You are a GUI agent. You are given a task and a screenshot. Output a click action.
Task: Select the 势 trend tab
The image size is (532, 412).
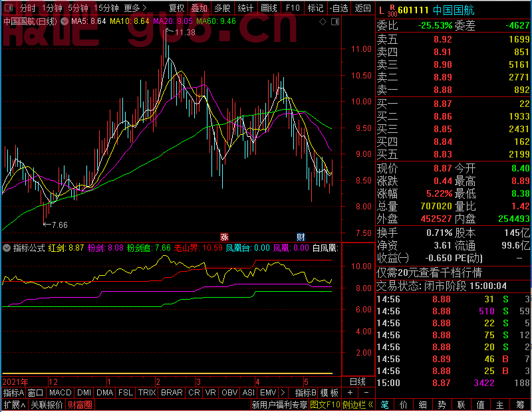click(x=442, y=405)
